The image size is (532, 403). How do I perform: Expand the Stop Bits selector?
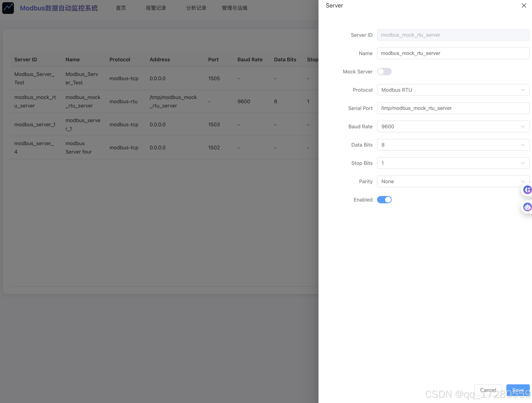tap(453, 163)
